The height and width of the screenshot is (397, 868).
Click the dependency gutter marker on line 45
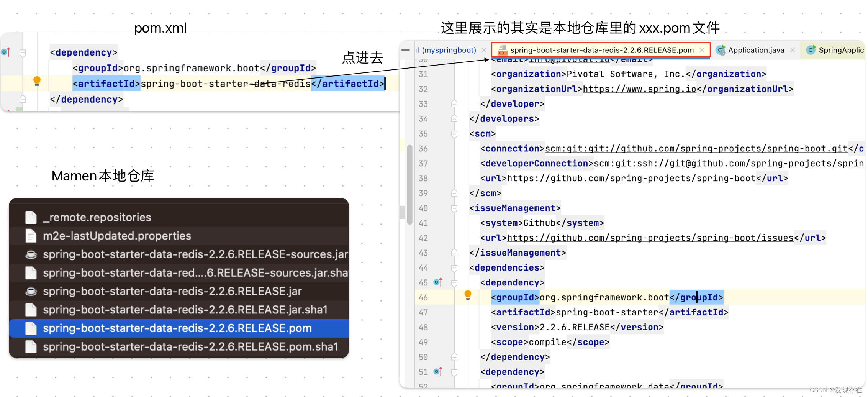tap(438, 282)
